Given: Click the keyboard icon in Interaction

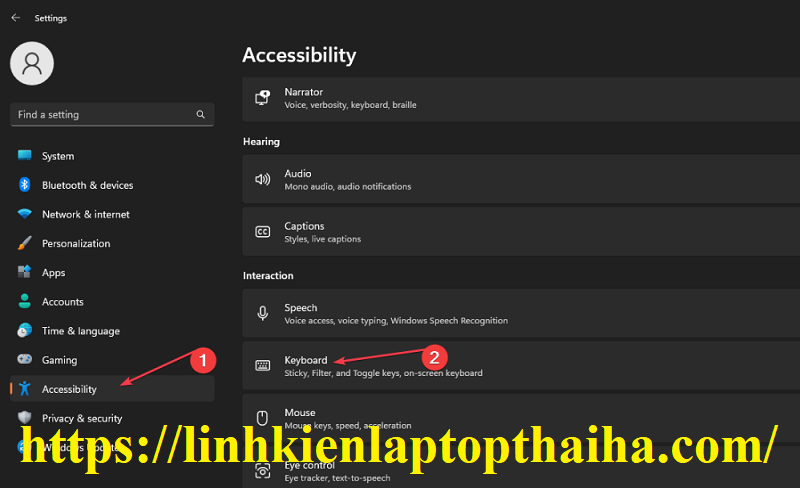Looking at the screenshot, I should [263, 365].
